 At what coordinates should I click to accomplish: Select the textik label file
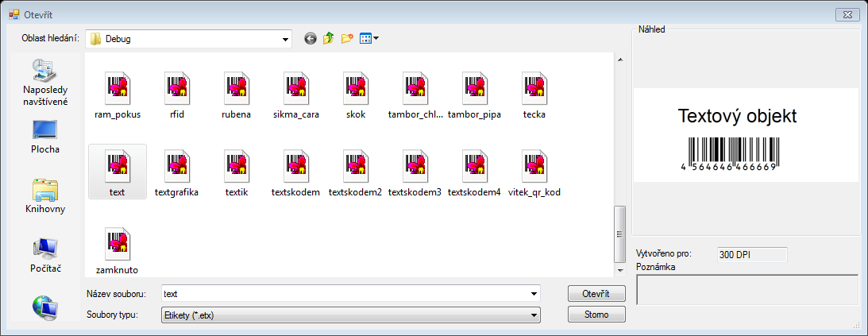237,164
